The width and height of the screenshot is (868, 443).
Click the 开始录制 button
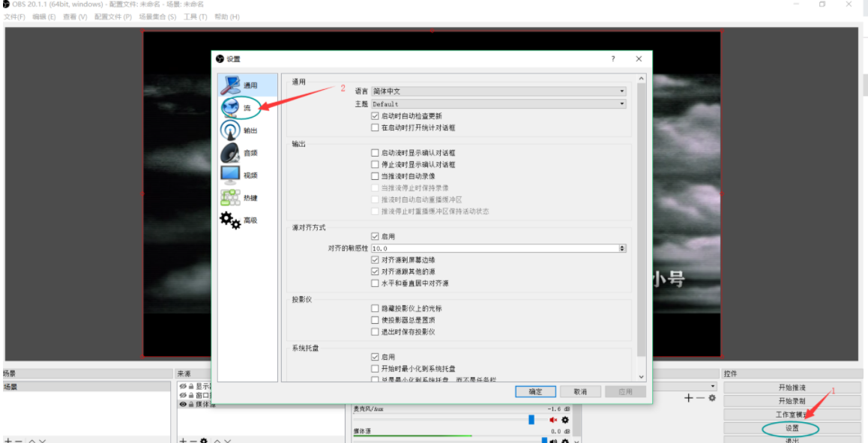(x=792, y=401)
